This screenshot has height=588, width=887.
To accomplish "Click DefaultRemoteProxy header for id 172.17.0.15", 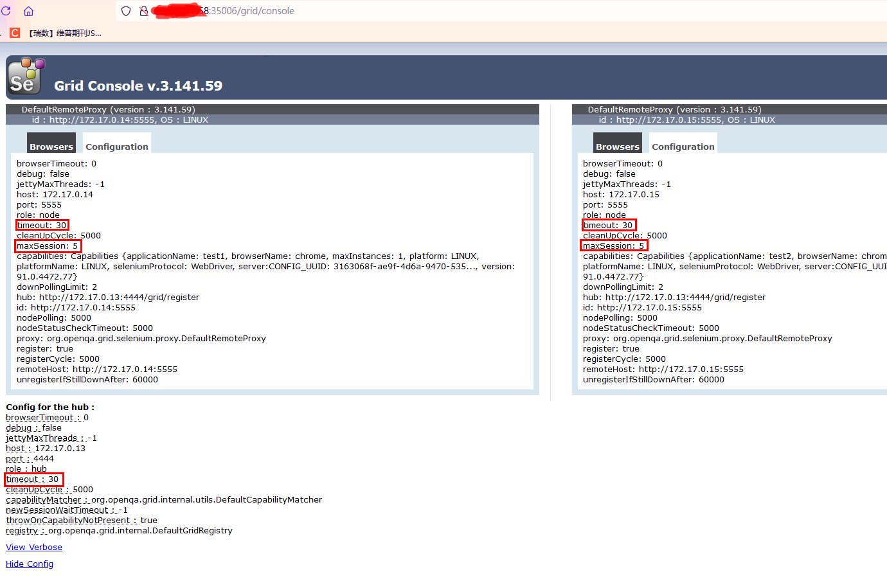I will pos(730,110).
